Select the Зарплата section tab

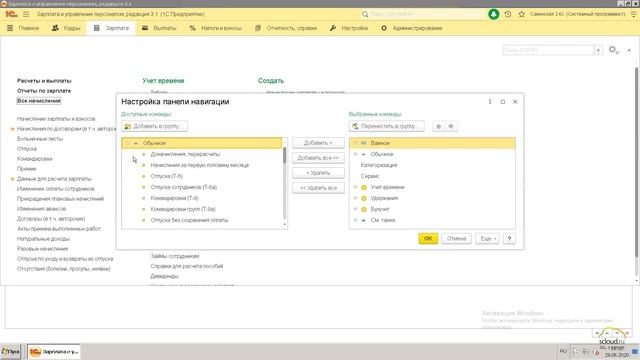[111, 28]
